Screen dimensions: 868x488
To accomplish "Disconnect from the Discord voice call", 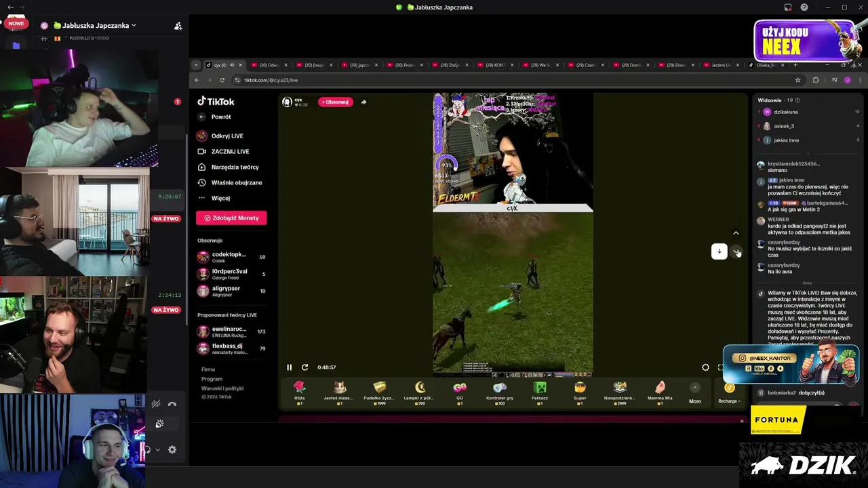I will [x=172, y=404].
